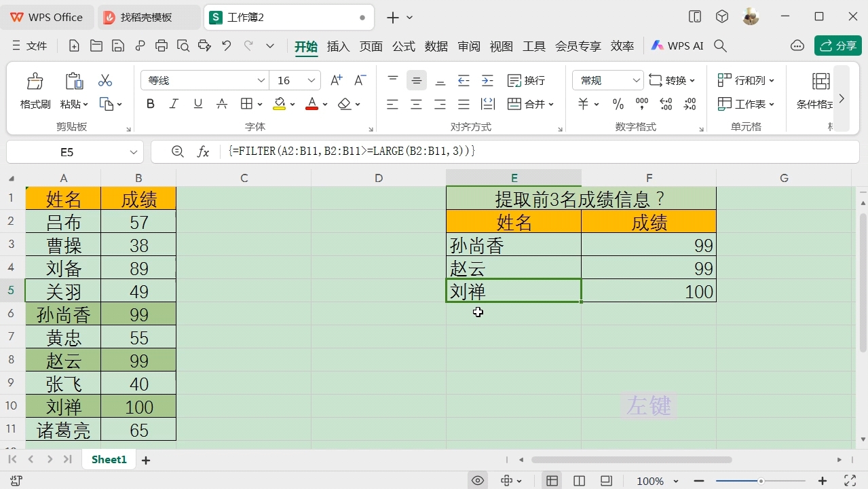Click the WPS AI button
This screenshot has width=868, height=489.
677,46
